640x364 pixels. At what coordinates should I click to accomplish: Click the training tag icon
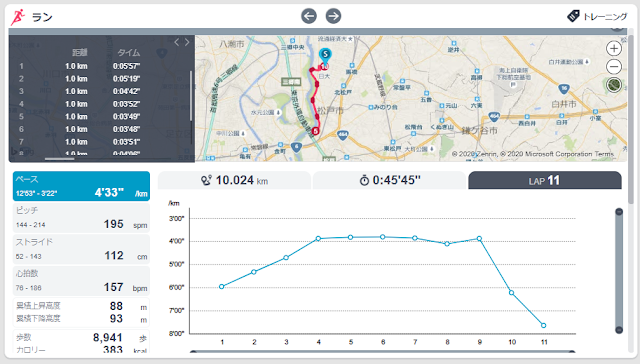click(x=573, y=16)
